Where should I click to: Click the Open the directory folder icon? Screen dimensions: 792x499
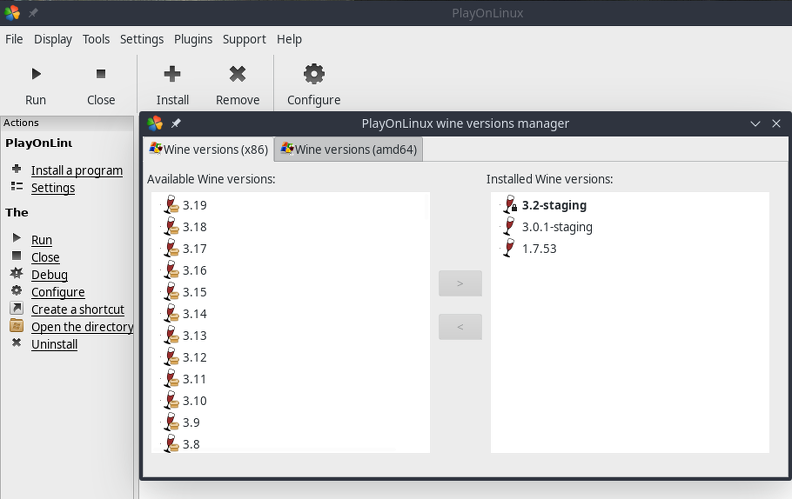click(17, 326)
